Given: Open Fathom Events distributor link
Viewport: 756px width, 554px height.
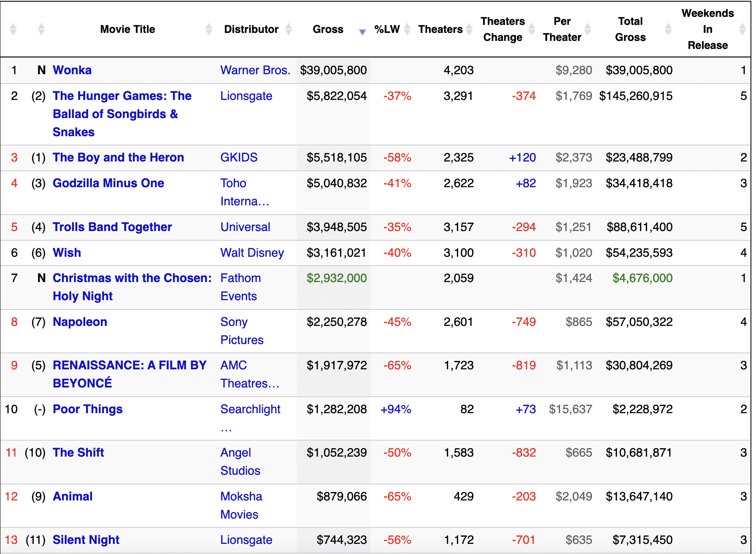Looking at the screenshot, I should (x=240, y=287).
